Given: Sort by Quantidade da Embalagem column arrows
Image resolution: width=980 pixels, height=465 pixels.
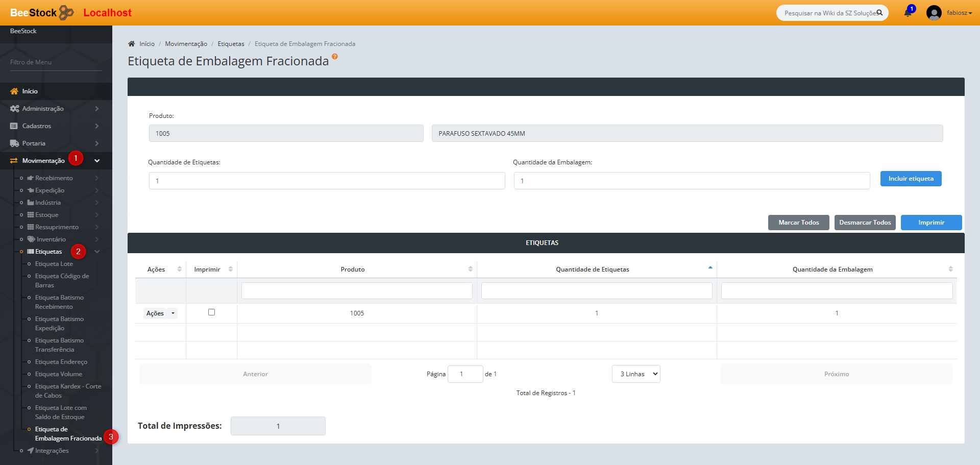Looking at the screenshot, I should tap(950, 269).
